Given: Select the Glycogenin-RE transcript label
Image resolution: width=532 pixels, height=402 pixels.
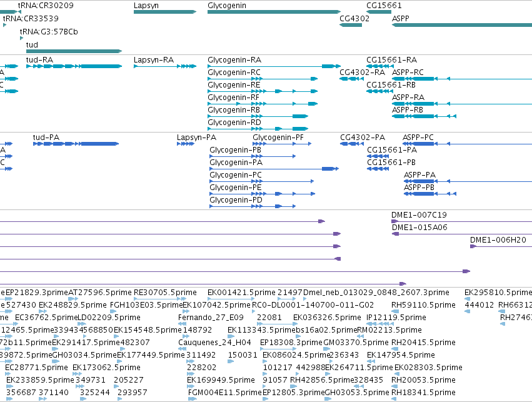Looking at the screenshot, I should 234,85.
